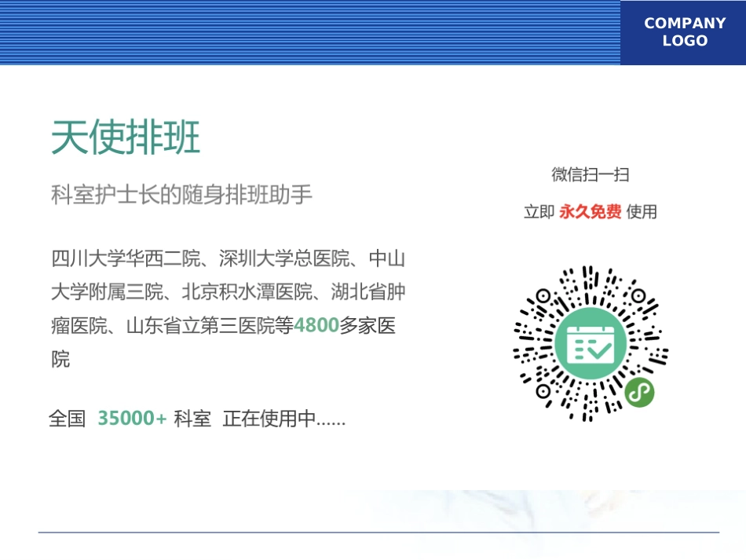The image size is (746, 560).
Task: Click the text 山东省立第三医院
Action: tap(200, 326)
